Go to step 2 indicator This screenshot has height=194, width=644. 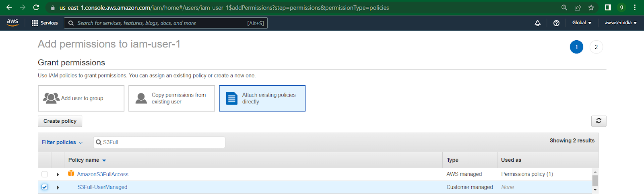tap(596, 47)
